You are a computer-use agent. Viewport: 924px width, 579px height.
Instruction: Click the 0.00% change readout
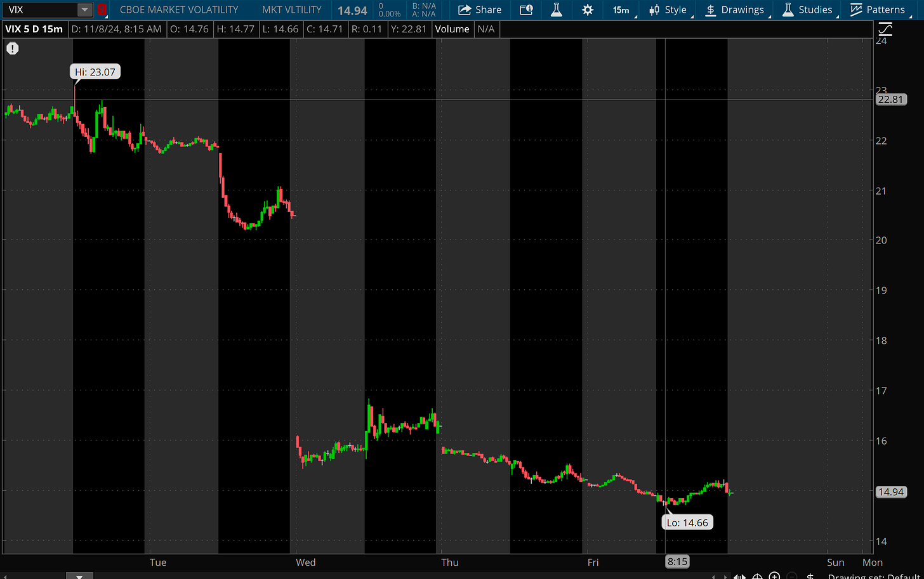[390, 14]
